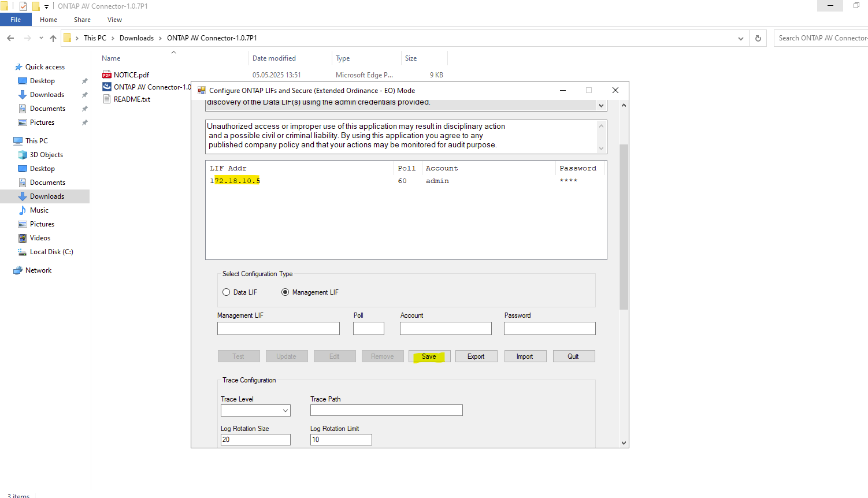Expand the address bar history dropdown
This screenshot has height=498, width=868.
(x=741, y=39)
